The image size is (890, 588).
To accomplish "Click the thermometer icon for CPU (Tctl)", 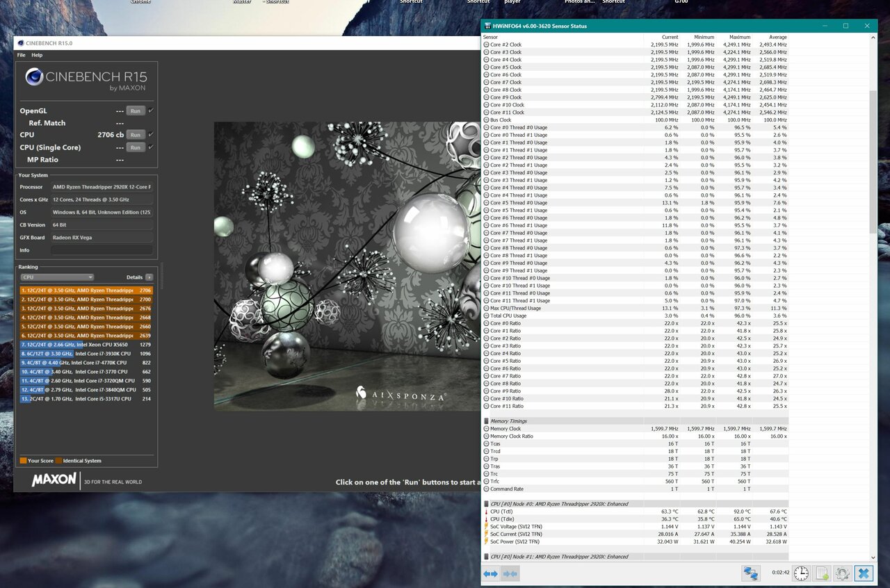I will click(x=486, y=512).
